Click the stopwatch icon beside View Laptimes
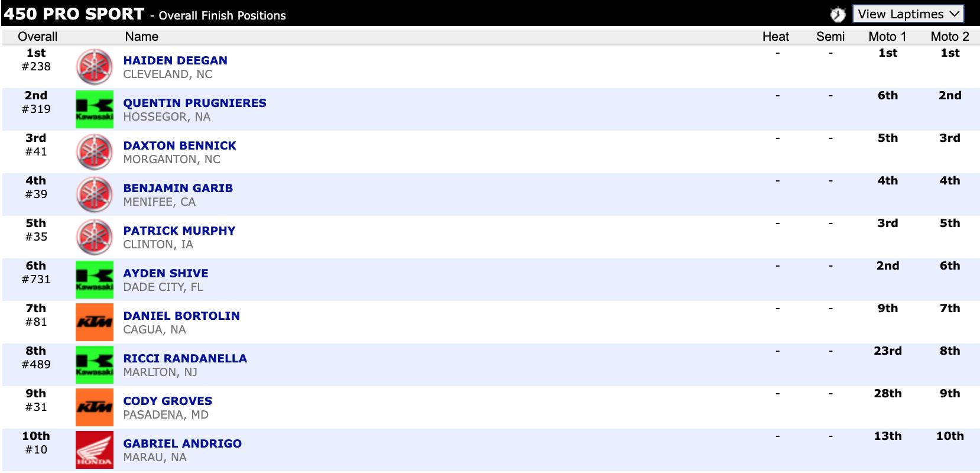 [838, 14]
